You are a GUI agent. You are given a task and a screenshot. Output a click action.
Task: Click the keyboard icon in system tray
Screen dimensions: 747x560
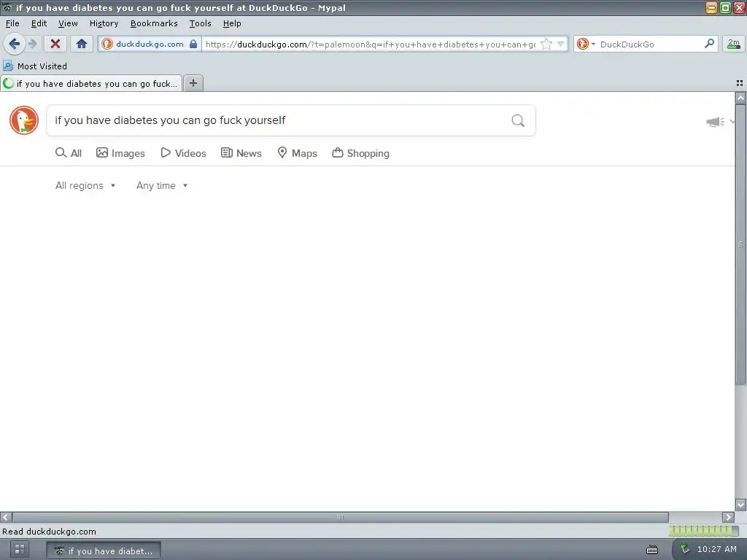coord(652,550)
